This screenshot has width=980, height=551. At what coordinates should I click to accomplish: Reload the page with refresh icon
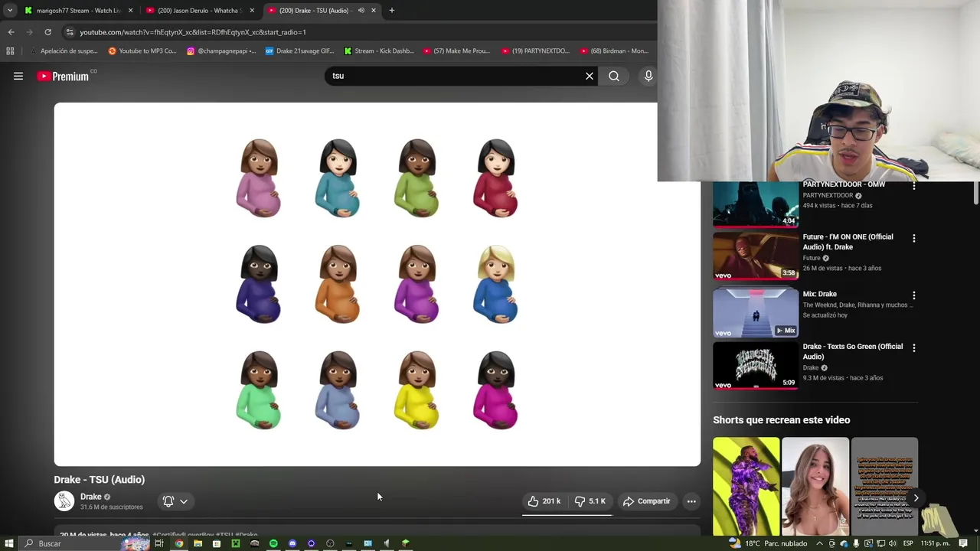[x=47, y=32]
